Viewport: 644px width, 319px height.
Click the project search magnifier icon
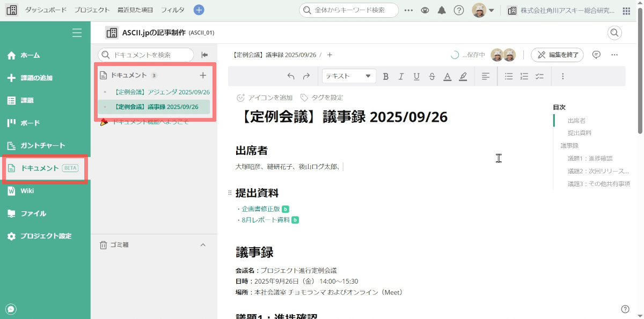(x=614, y=33)
